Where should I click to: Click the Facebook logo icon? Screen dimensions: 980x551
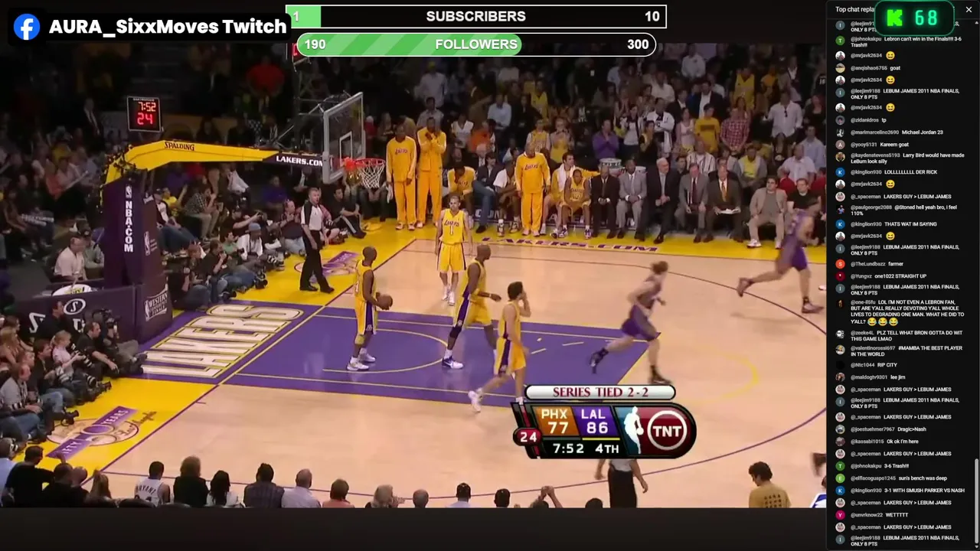(27, 27)
